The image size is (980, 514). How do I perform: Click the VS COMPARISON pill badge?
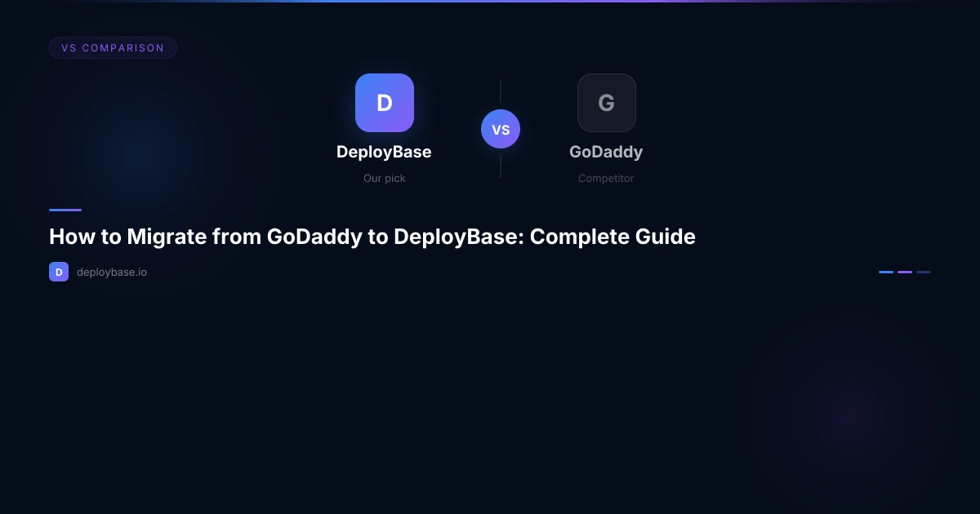point(113,48)
